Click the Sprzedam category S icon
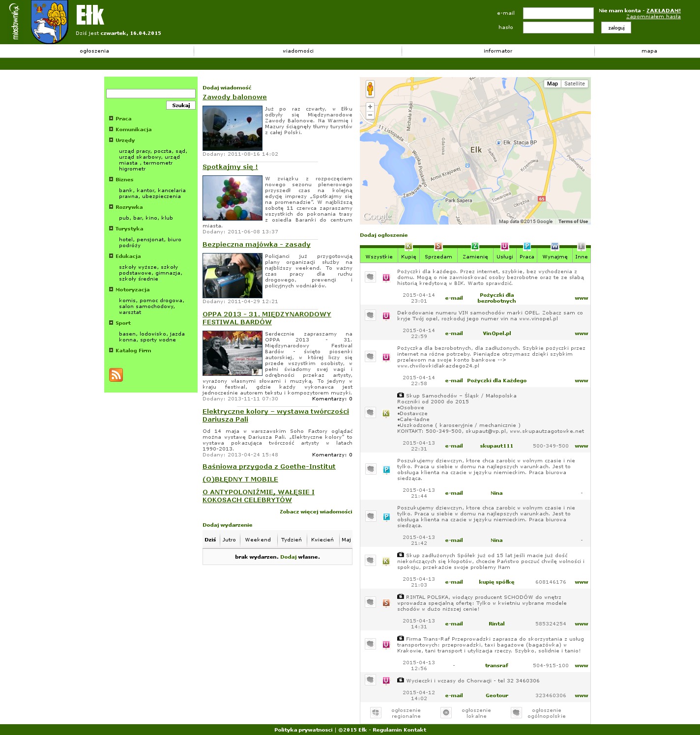700x735 pixels. pyautogui.click(x=438, y=246)
